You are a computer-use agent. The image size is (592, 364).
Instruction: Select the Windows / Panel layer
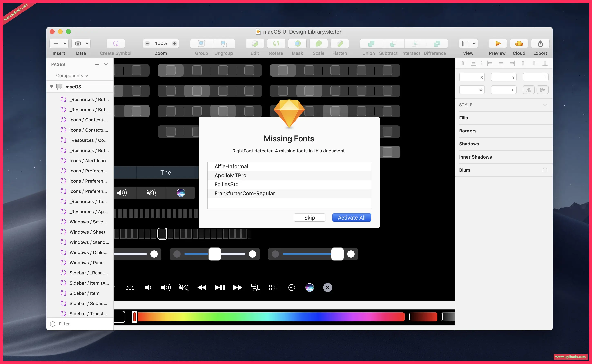pos(80,263)
